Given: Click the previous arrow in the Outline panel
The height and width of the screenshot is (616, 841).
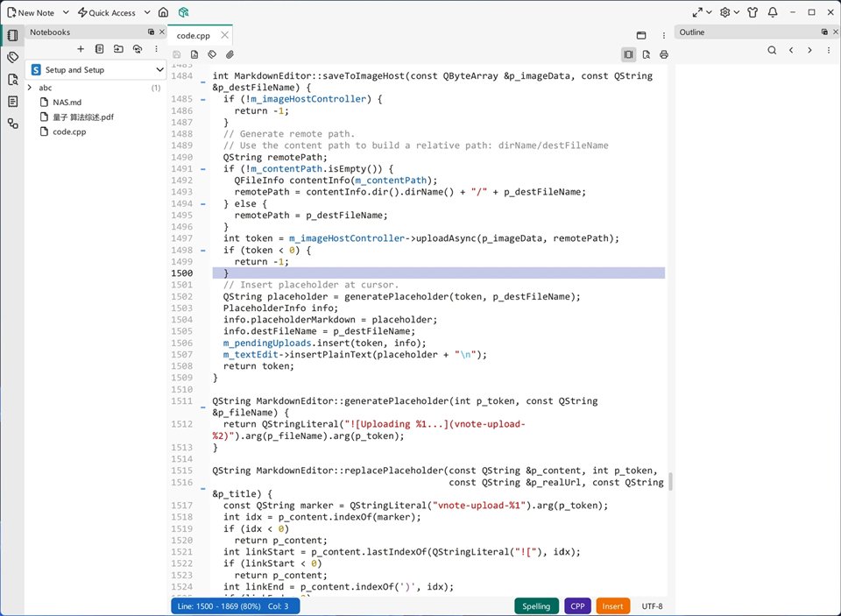Looking at the screenshot, I should pyautogui.click(x=790, y=50).
